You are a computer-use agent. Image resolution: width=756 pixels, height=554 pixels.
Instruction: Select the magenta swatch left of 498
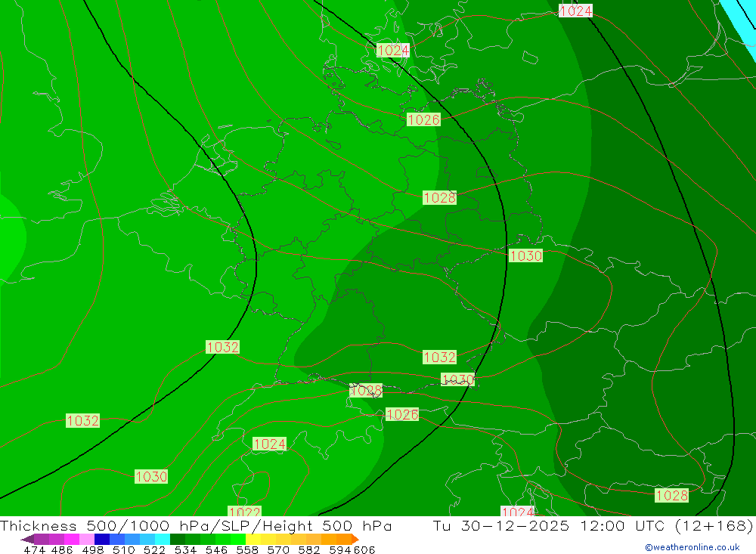[x=72, y=539]
